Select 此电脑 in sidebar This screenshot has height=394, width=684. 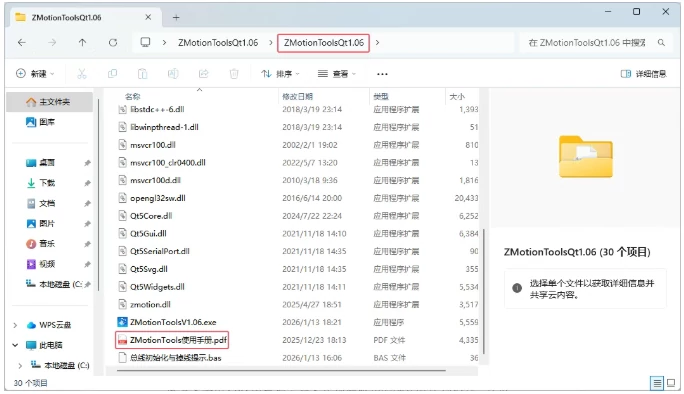pyautogui.click(x=44, y=345)
